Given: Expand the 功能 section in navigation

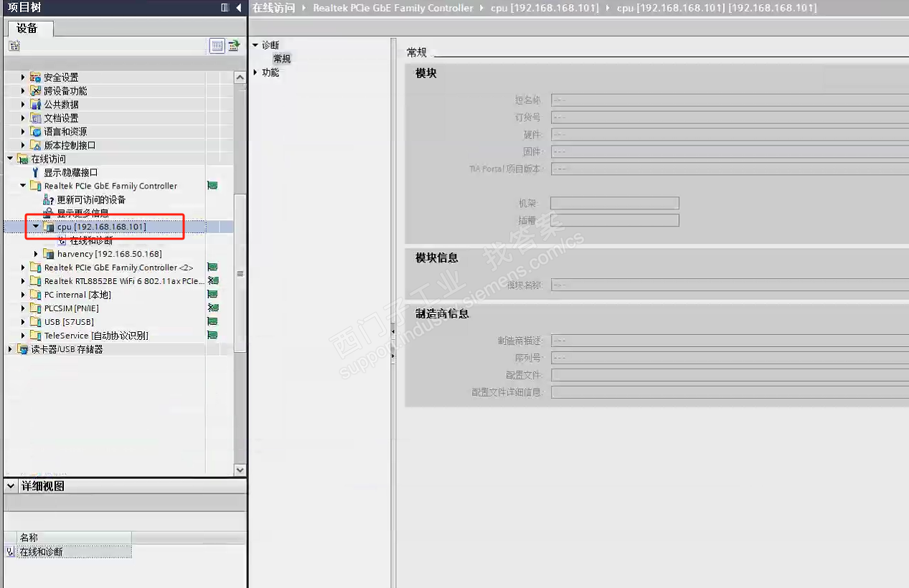Looking at the screenshot, I should [x=255, y=72].
